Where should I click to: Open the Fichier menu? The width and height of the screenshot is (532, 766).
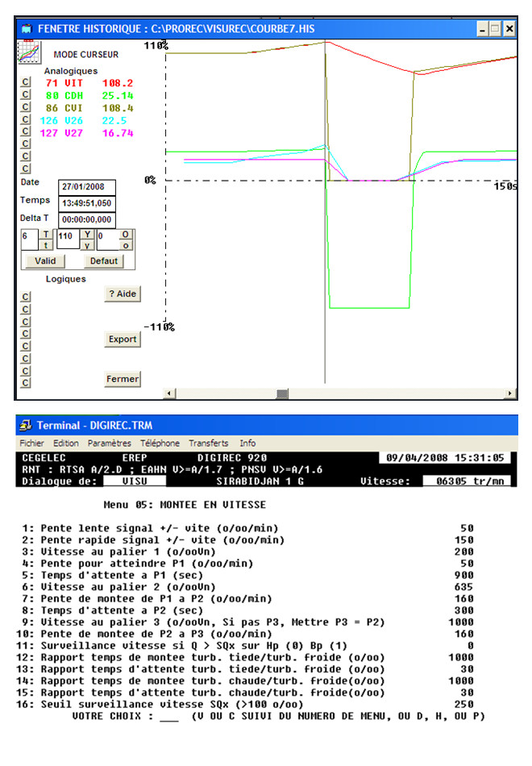click(x=31, y=443)
